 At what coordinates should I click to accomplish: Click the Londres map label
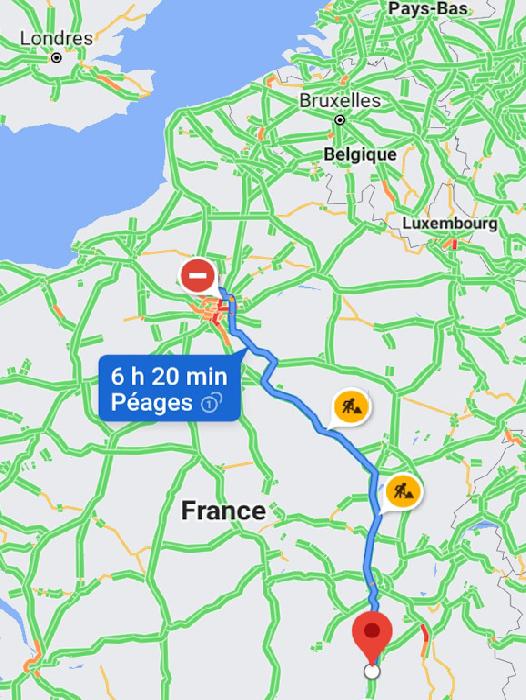[56, 38]
